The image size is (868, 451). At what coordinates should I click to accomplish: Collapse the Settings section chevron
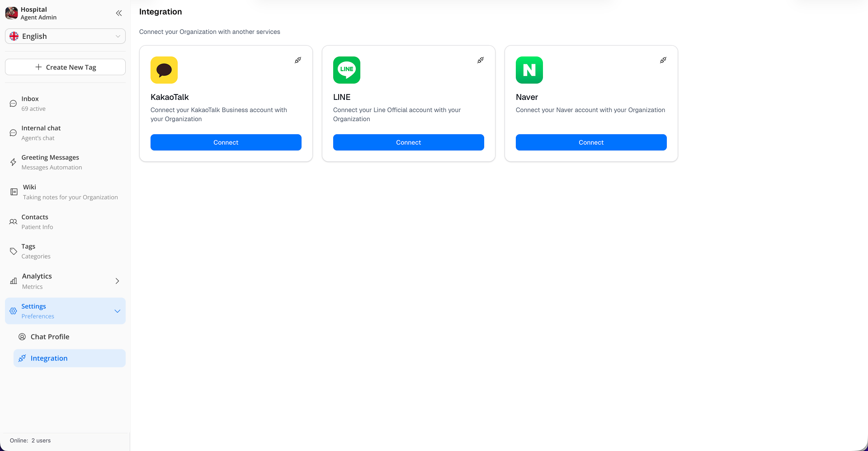point(117,311)
